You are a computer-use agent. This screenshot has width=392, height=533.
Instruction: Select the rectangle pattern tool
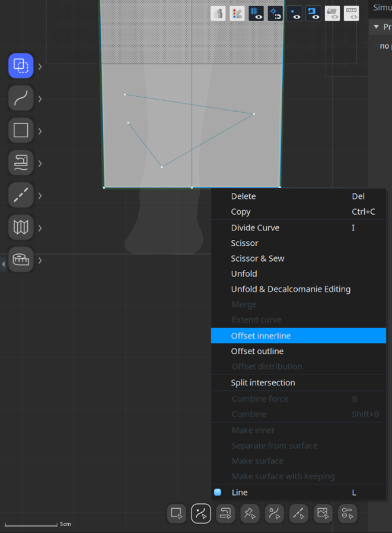tap(21, 130)
